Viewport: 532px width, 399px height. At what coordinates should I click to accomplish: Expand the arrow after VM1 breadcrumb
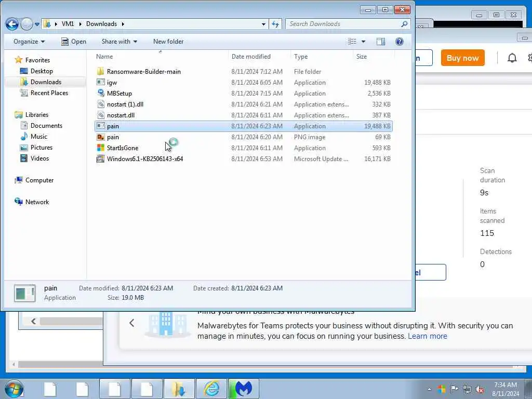pos(80,24)
